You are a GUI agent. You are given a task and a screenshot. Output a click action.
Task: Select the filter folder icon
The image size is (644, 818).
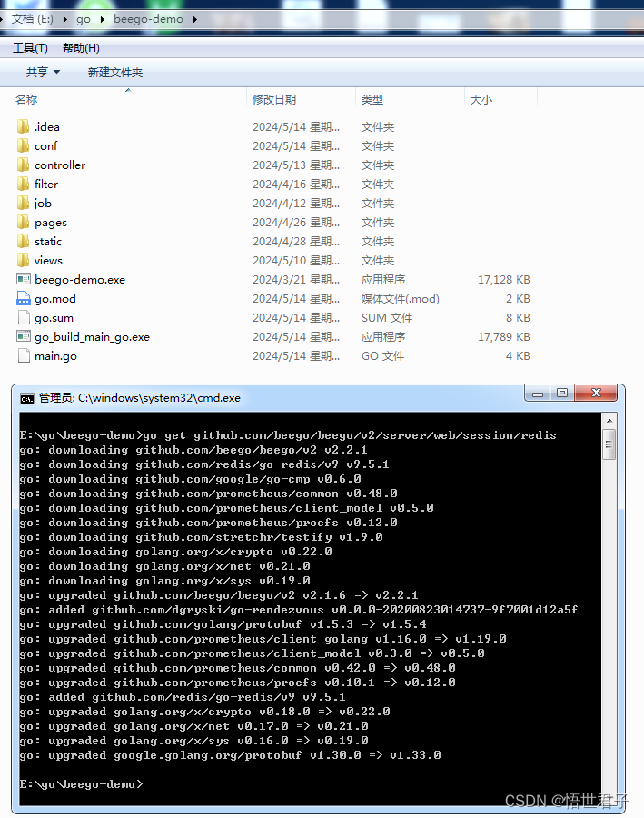click(x=23, y=185)
